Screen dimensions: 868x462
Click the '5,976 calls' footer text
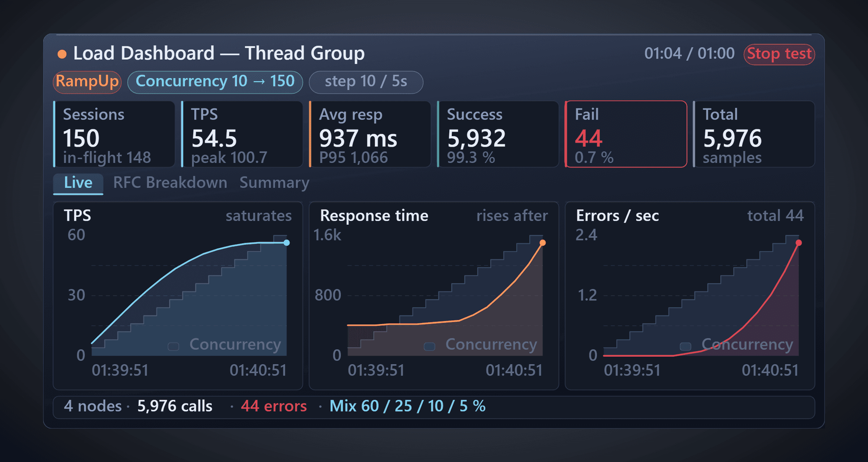pyautogui.click(x=175, y=406)
